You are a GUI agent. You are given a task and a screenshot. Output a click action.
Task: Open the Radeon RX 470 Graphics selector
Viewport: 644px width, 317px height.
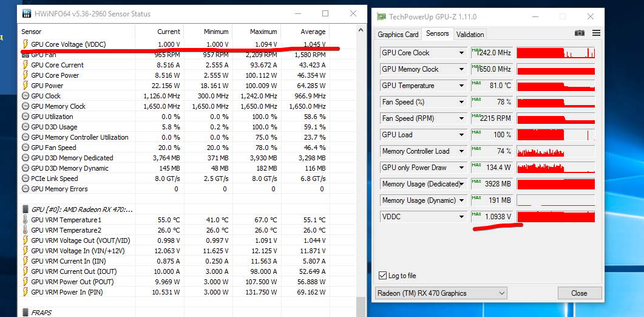click(x=441, y=293)
